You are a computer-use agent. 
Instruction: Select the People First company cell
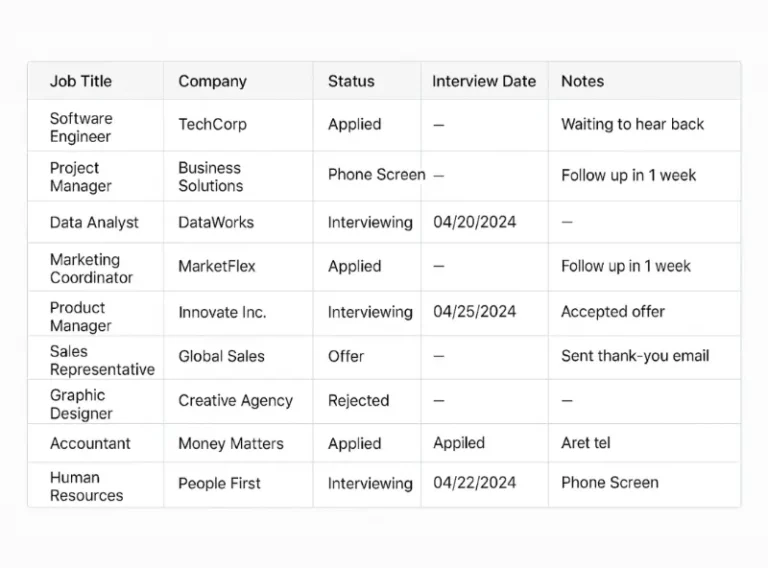tap(219, 483)
